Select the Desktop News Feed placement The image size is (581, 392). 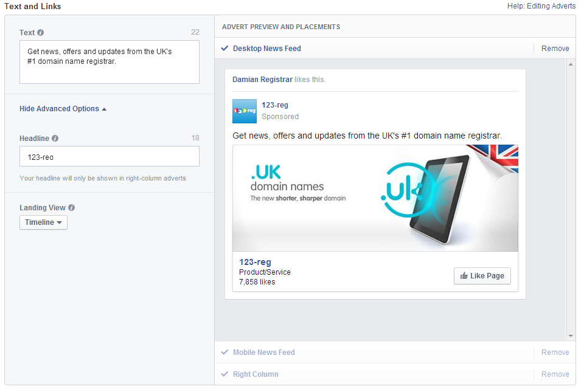coord(267,49)
